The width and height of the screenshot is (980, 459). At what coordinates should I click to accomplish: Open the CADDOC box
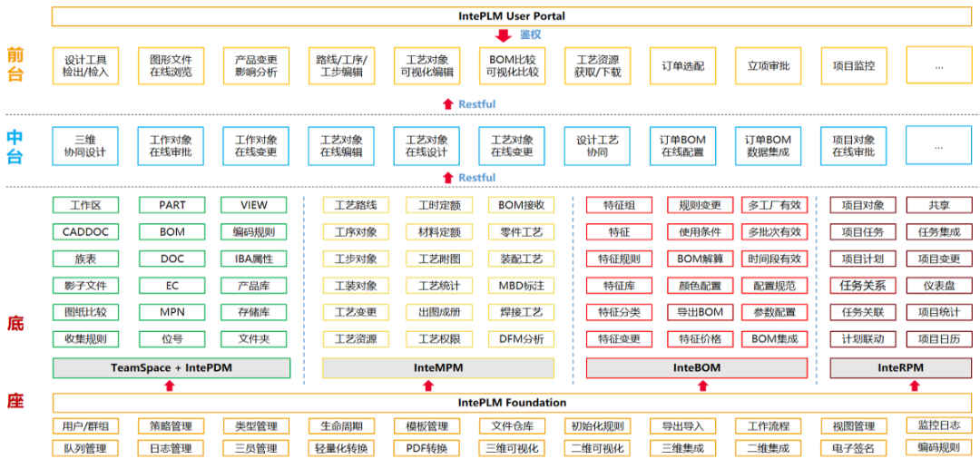[x=85, y=231]
